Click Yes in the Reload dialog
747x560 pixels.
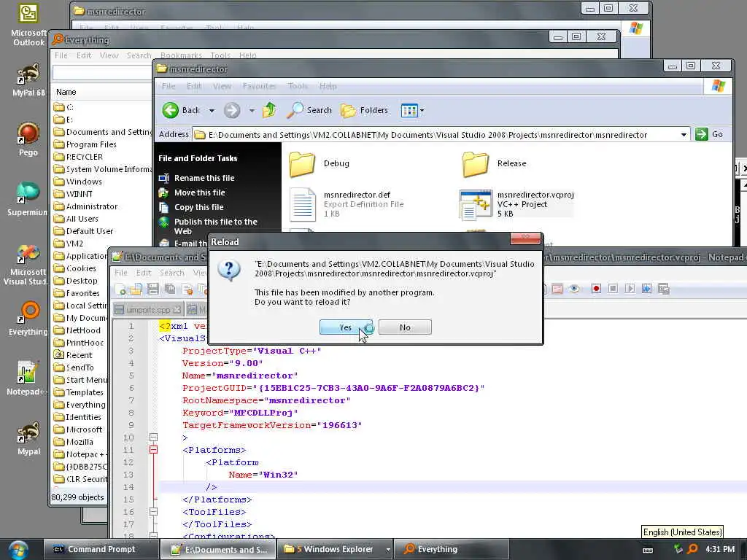pyautogui.click(x=345, y=327)
